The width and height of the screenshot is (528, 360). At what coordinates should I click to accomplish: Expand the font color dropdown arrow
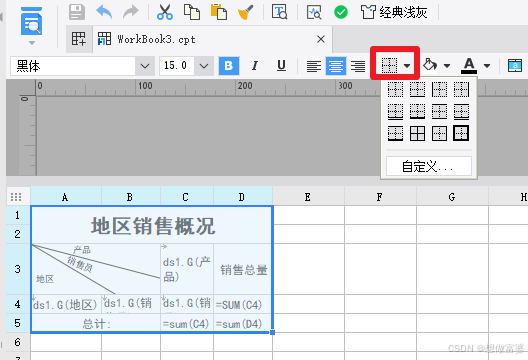click(x=487, y=66)
